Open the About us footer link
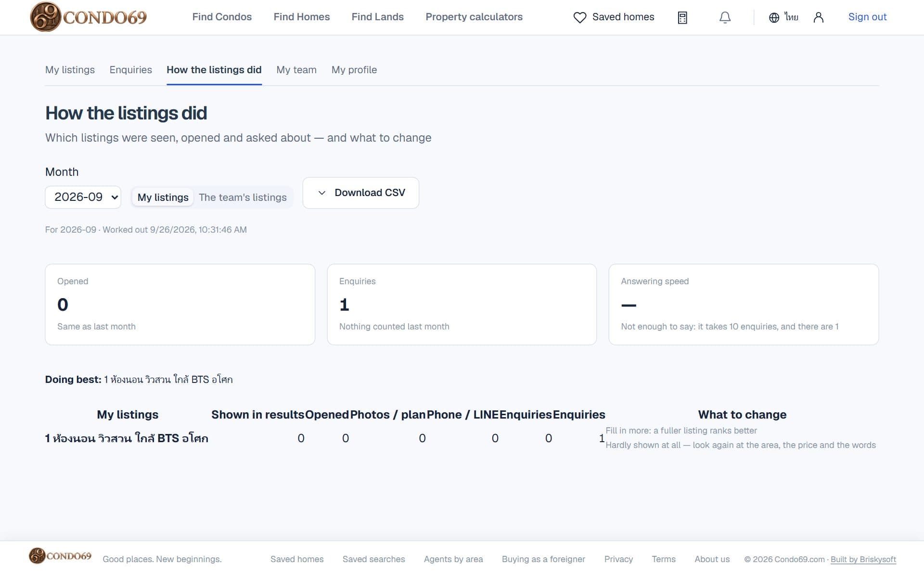This screenshot has width=924, height=578. point(712,559)
